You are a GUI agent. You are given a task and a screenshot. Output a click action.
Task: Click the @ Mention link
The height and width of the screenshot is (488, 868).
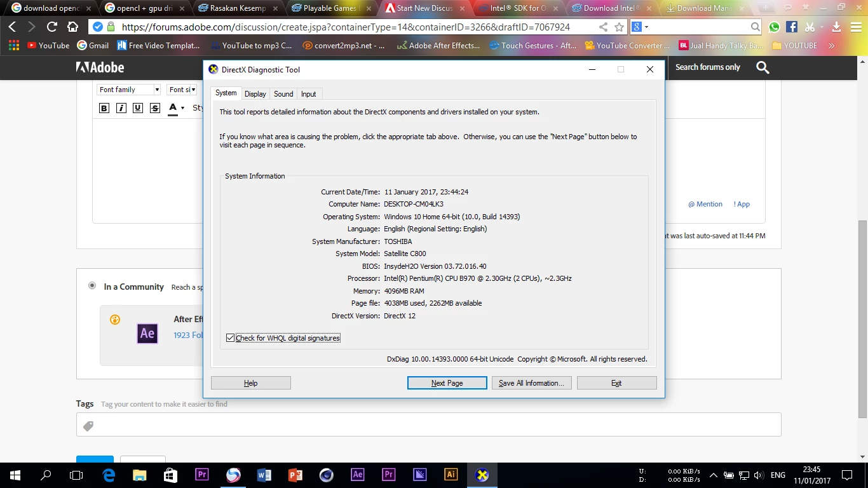[x=705, y=204]
